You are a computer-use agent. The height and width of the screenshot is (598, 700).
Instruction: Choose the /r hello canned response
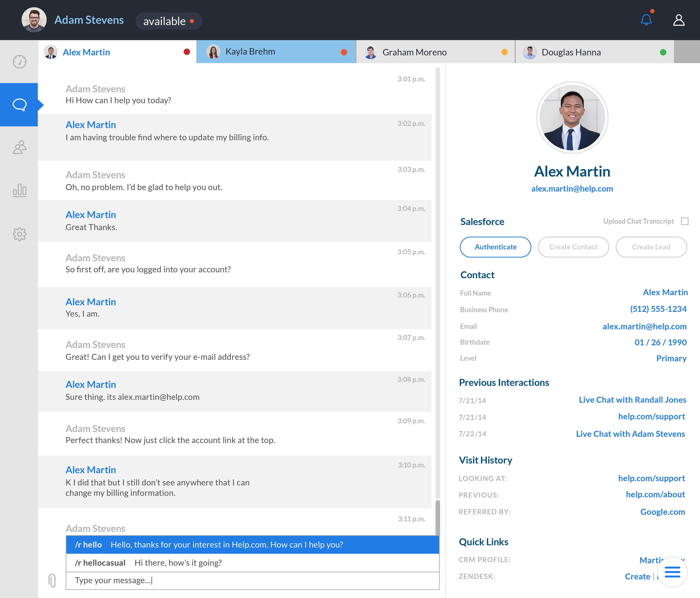point(252,545)
